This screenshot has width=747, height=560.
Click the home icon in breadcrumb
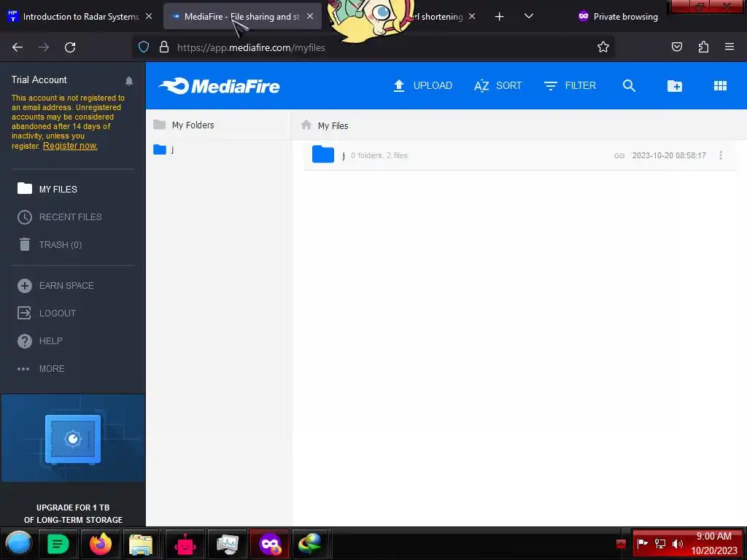(306, 125)
